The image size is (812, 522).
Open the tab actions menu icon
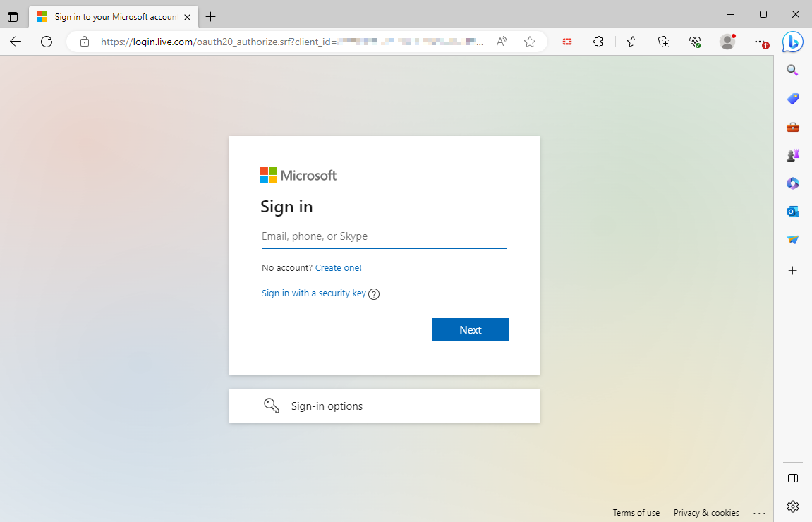point(13,17)
